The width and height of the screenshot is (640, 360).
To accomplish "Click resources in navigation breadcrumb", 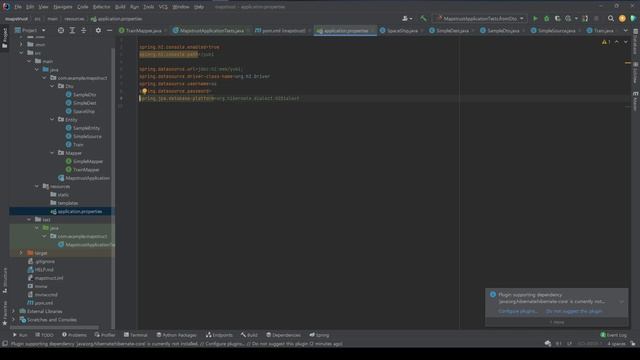I will pos(74,19).
